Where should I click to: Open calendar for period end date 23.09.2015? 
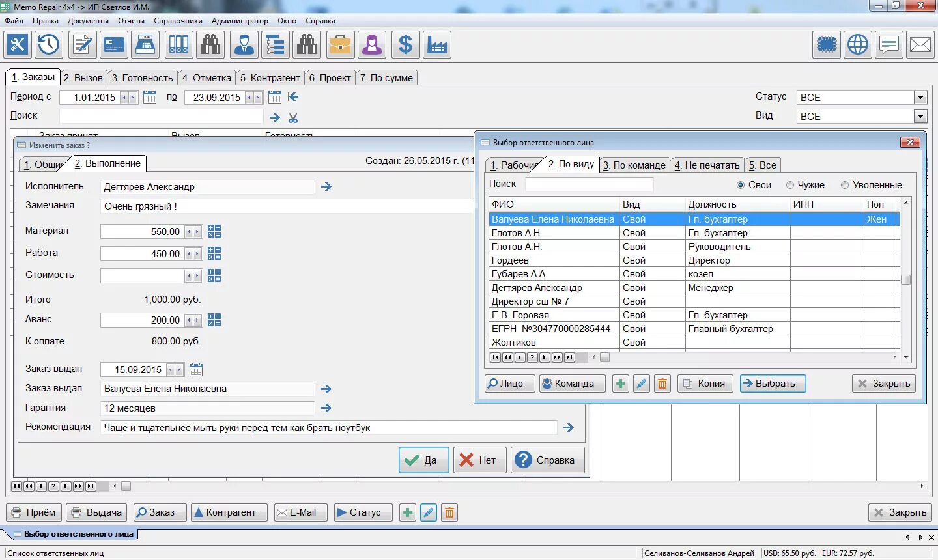(275, 97)
